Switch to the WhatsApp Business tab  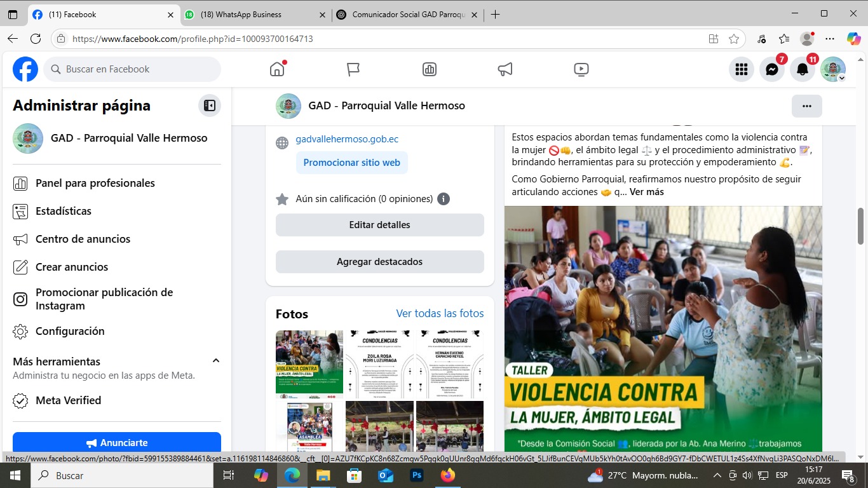pyautogui.click(x=254, y=15)
